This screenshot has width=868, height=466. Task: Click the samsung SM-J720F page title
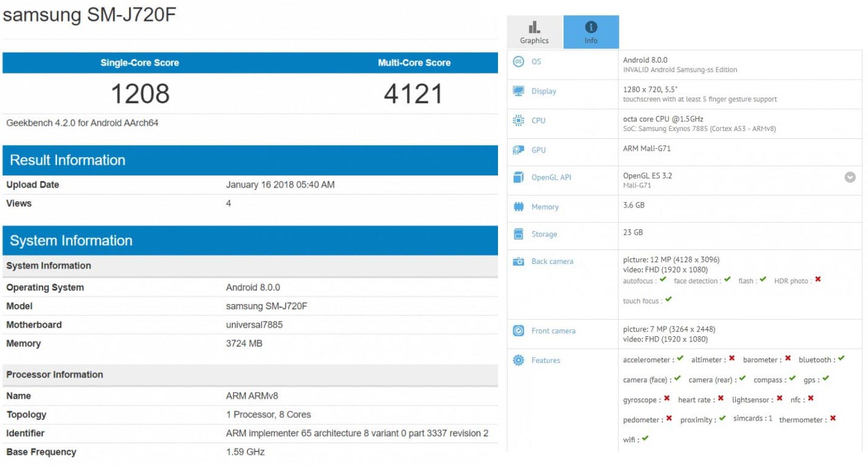coord(90,15)
